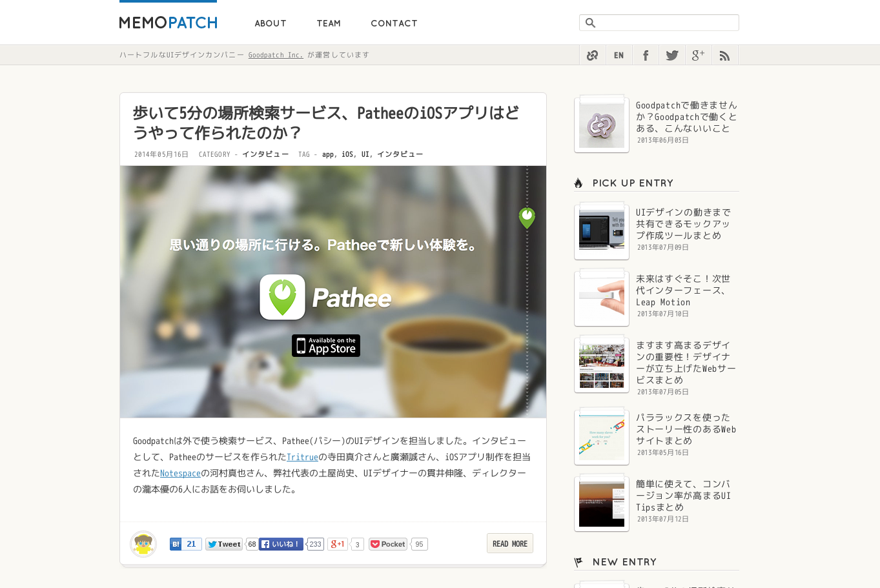Click the author avatar icon
880x588 pixels.
(x=143, y=544)
